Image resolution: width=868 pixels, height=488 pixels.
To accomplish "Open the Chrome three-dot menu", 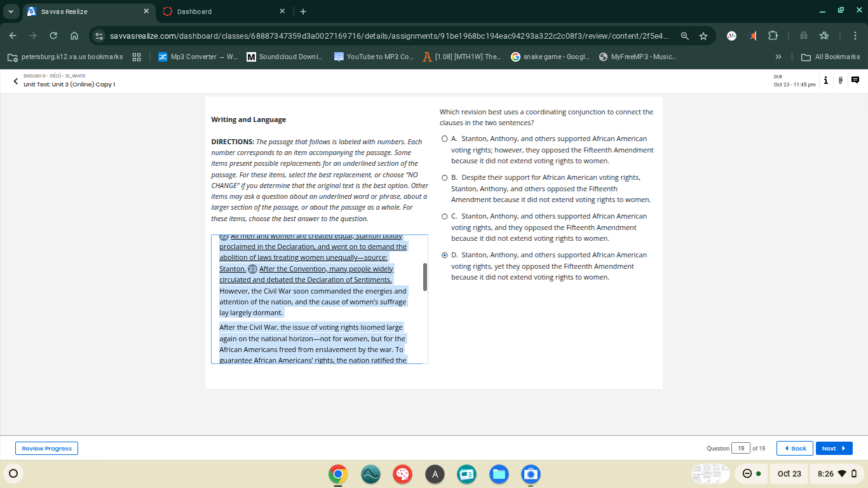I will [x=855, y=36].
